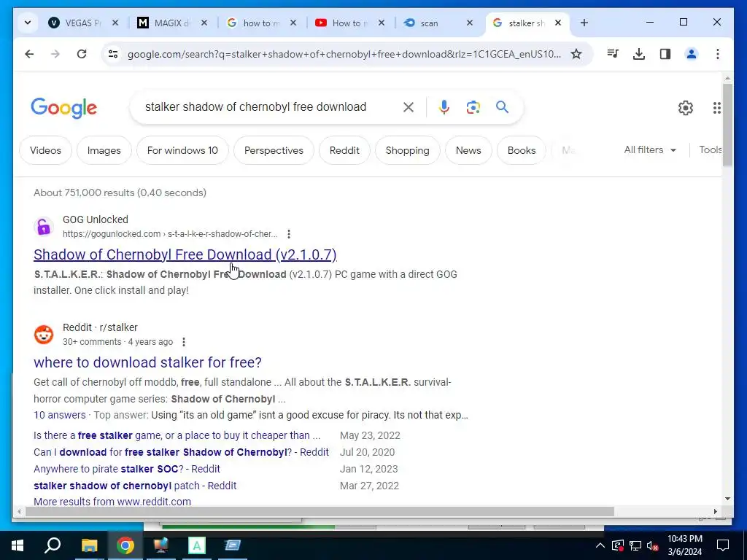
Task: Open the Chrome profile icon
Action: point(692,54)
